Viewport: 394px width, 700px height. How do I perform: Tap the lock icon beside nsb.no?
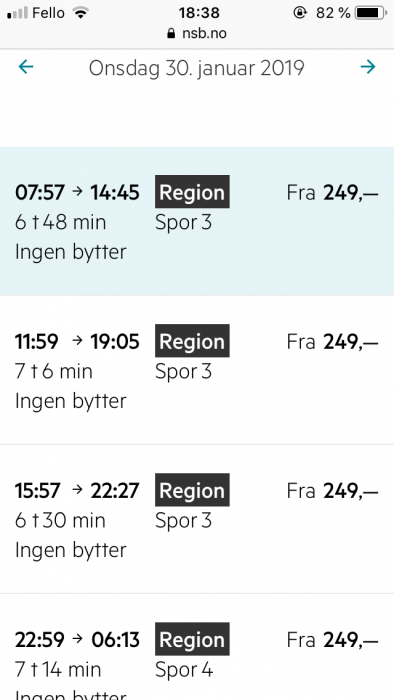click(171, 33)
